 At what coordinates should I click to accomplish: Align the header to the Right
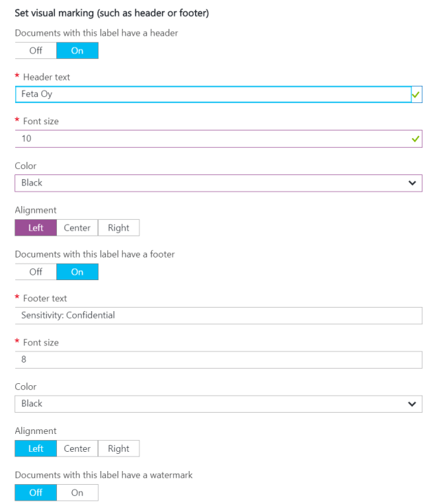click(x=119, y=228)
